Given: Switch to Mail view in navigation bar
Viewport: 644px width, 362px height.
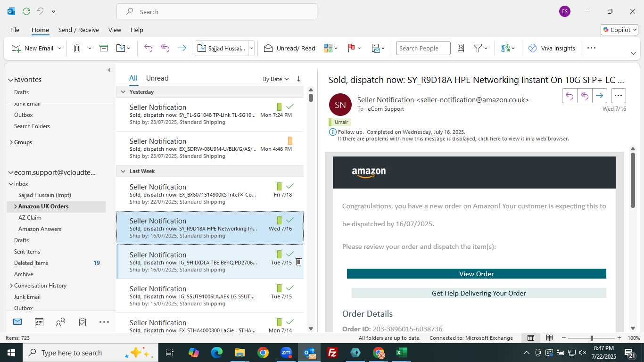Looking at the screenshot, I should [17, 322].
